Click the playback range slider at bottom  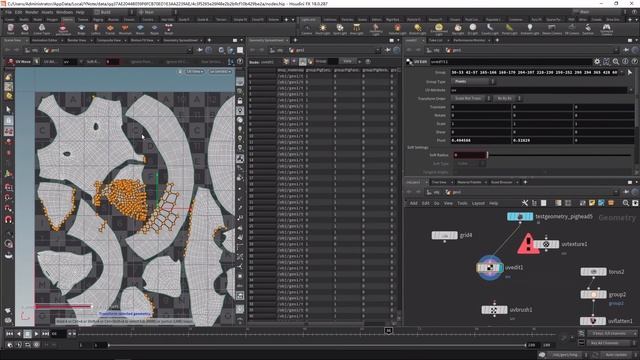tap(317, 345)
